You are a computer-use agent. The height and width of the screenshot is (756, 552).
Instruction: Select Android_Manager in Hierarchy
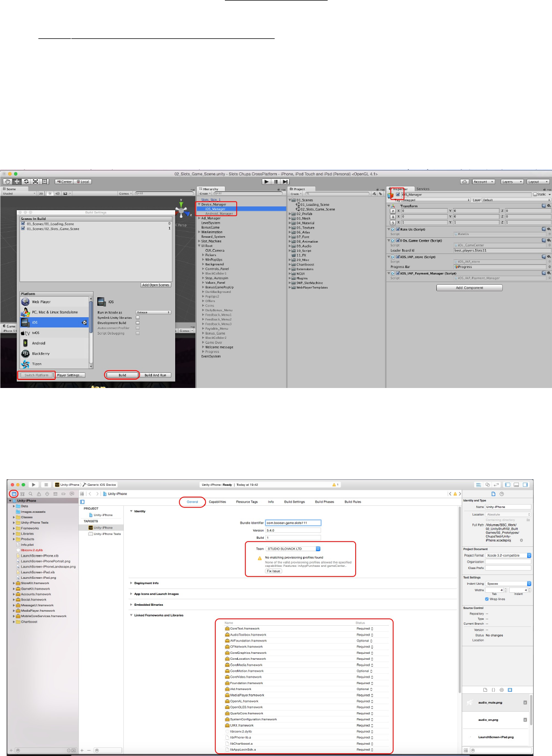click(x=219, y=213)
